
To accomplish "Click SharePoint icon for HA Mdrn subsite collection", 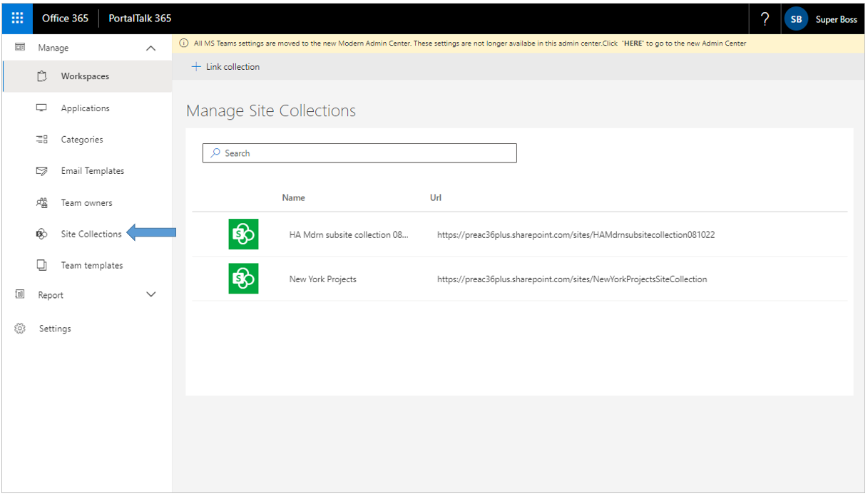I will [x=243, y=234].
